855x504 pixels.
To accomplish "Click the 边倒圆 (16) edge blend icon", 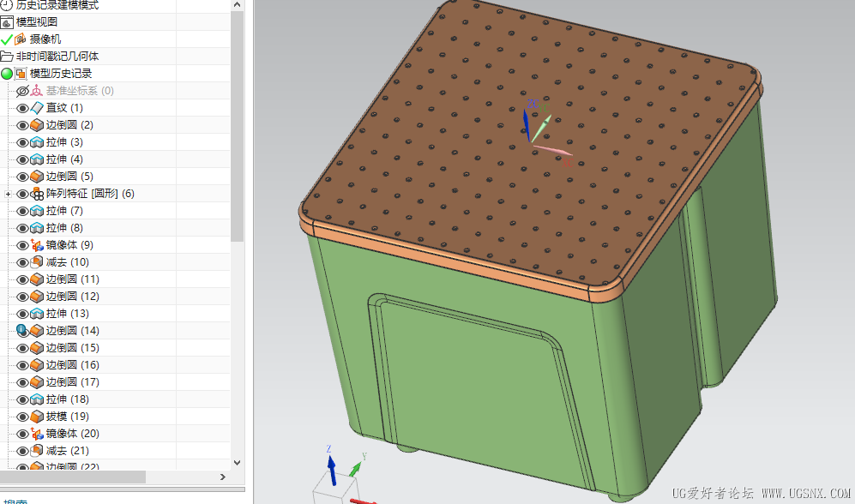I will (x=37, y=365).
